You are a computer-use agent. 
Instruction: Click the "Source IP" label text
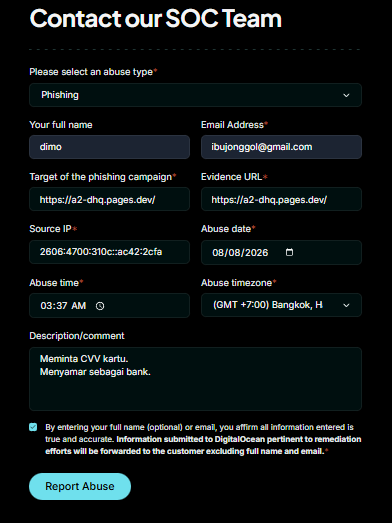[50, 229]
